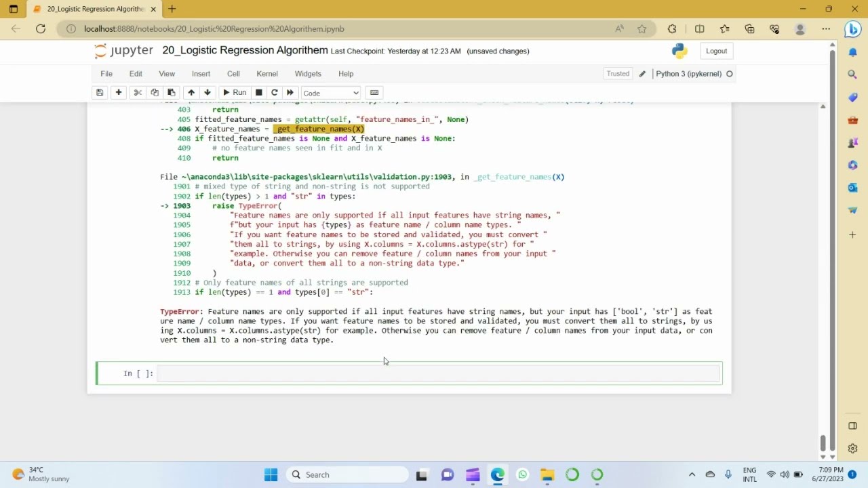868x488 pixels.
Task: Open browser extensions puzzle icon
Action: (x=672, y=29)
